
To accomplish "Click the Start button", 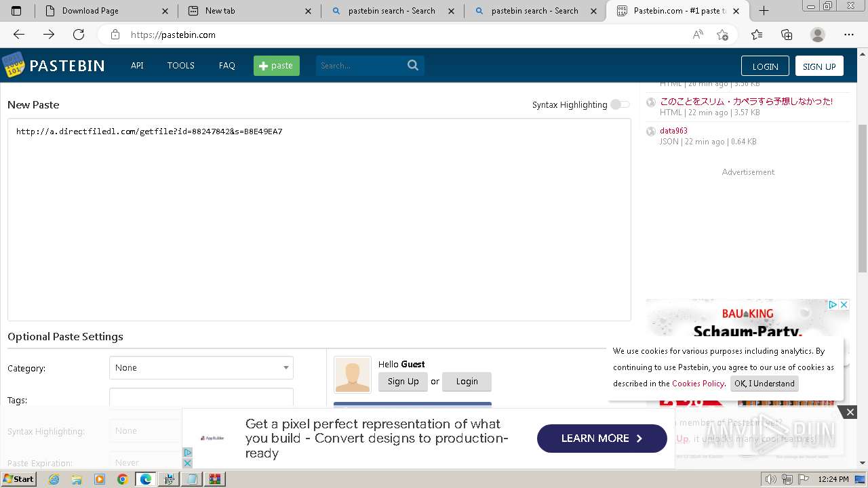I will click(x=18, y=479).
